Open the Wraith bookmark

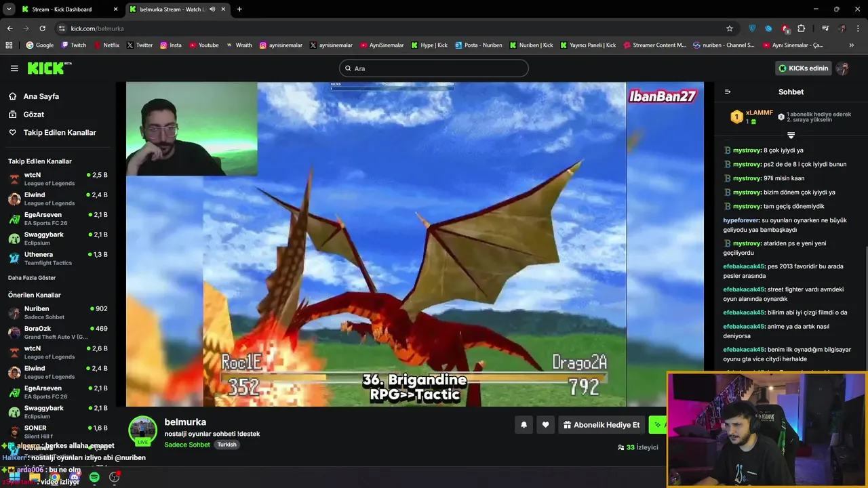pyautogui.click(x=239, y=45)
